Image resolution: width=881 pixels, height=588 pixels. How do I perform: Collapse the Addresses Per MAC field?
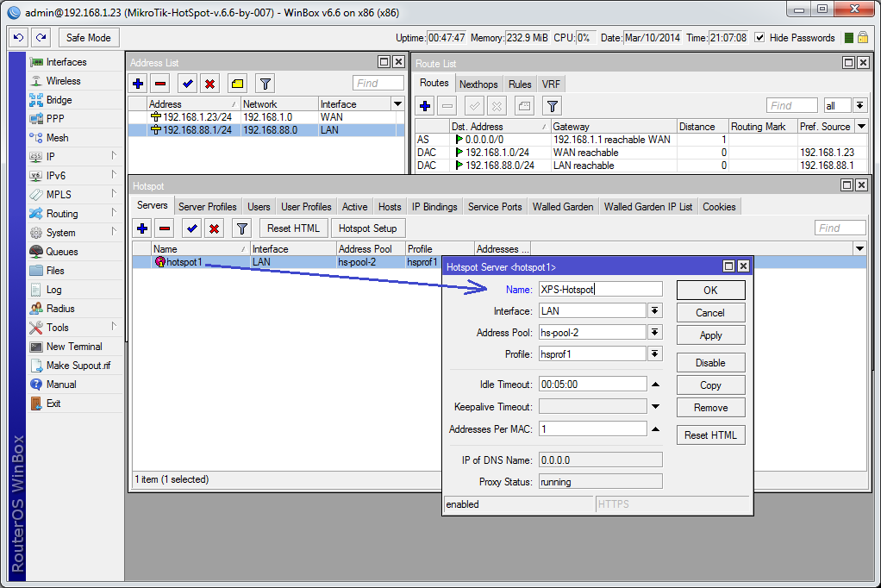click(x=655, y=428)
